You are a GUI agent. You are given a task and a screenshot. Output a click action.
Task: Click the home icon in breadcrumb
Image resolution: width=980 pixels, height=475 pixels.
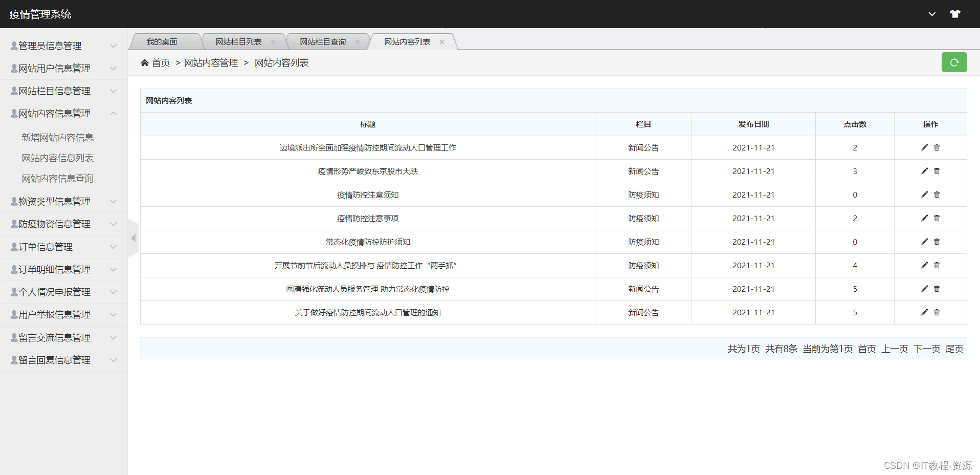pos(145,63)
